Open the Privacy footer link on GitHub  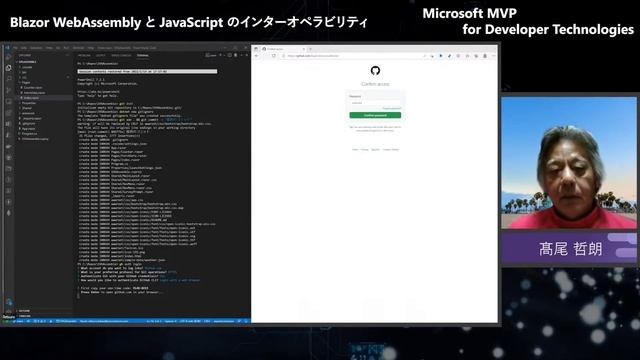click(364, 149)
